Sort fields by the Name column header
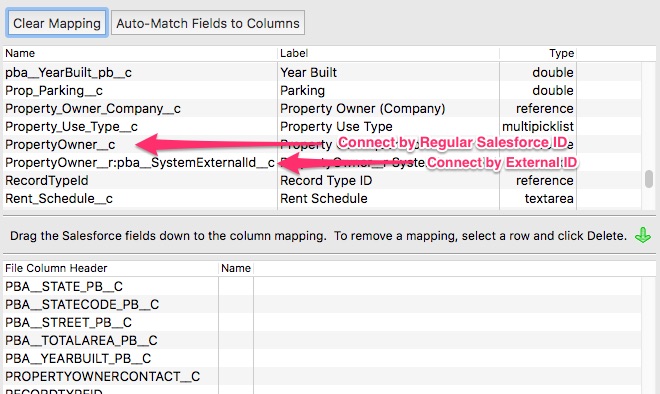This screenshot has width=660, height=394. click(x=140, y=53)
